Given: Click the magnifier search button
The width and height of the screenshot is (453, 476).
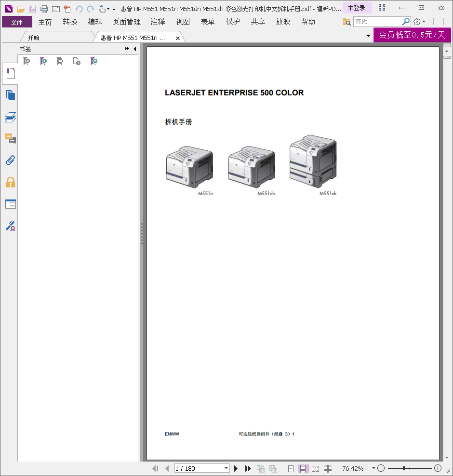Looking at the screenshot, I should (406, 22).
